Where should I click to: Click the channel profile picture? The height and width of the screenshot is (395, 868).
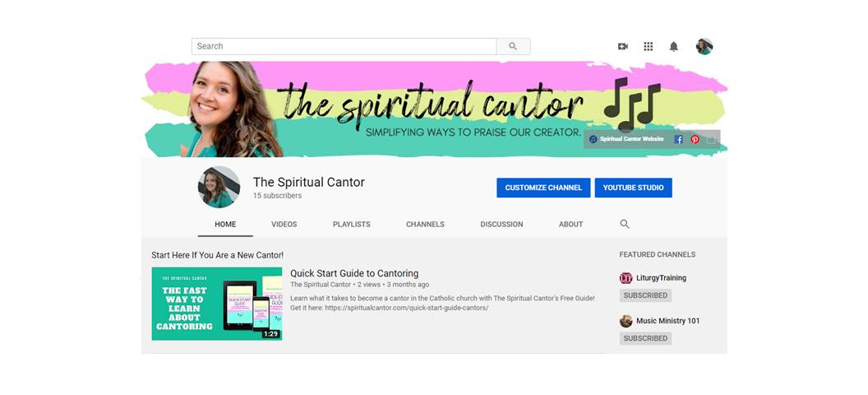click(x=219, y=187)
